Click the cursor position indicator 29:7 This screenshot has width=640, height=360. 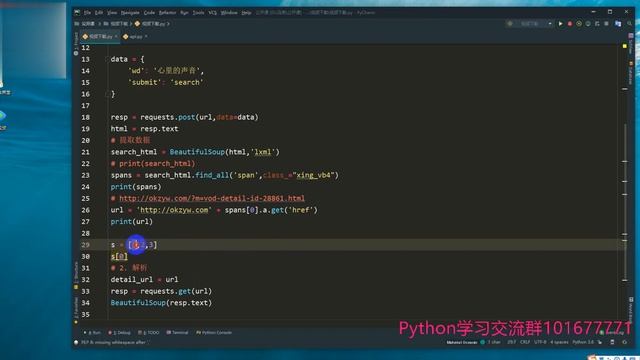pos(511,342)
